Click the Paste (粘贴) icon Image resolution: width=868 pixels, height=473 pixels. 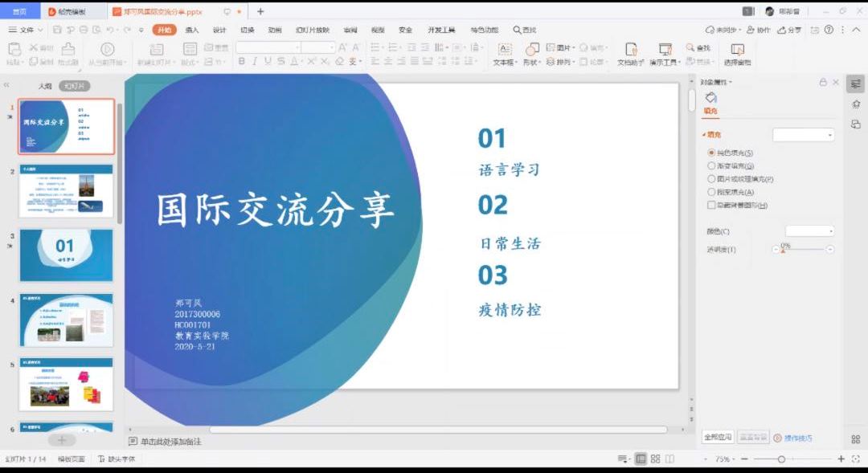coord(14,50)
